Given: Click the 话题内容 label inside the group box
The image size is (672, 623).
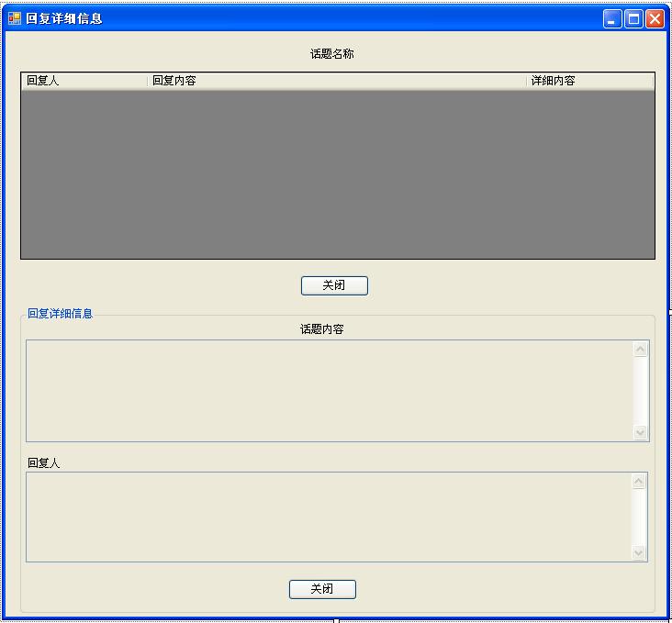Looking at the screenshot, I should [x=322, y=329].
